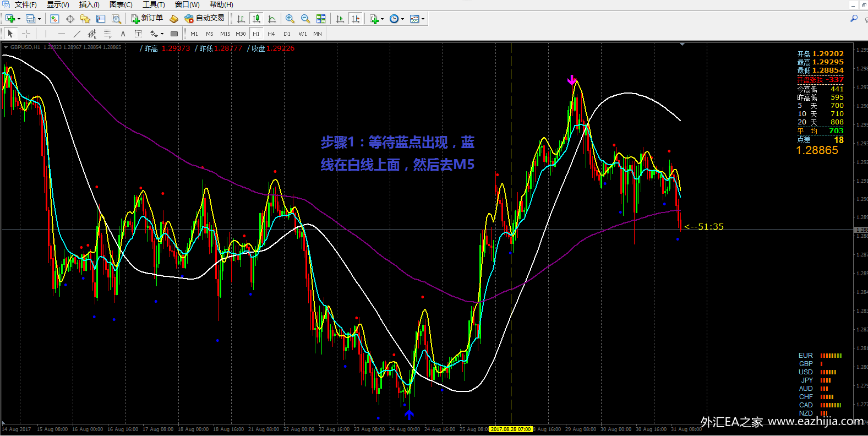Draw a vertical line on chart
The width and height of the screenshot is (868, 436).
pyautogui.click(x=46, y=34)
